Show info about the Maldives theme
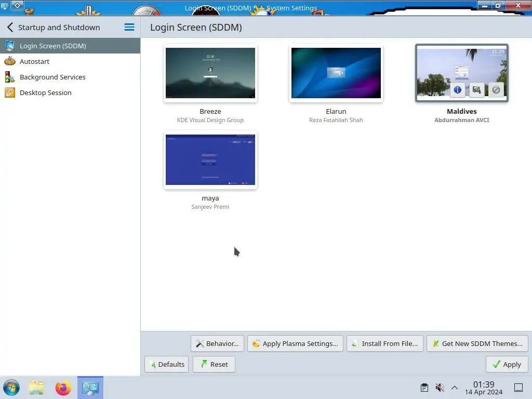 (457, 90)
